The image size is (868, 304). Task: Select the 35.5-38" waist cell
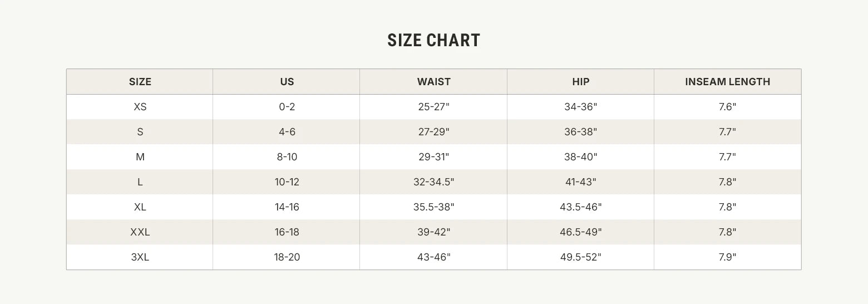click(x=433, y=207)
